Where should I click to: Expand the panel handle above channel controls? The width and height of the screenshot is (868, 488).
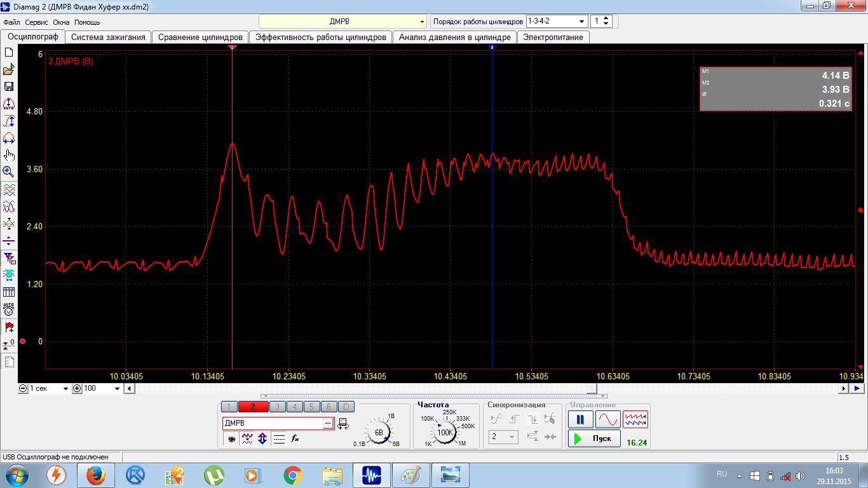click(433, 396)
